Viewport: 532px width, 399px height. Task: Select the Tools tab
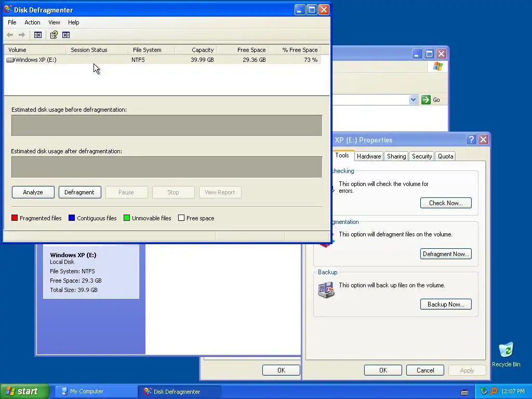point(342,155)
